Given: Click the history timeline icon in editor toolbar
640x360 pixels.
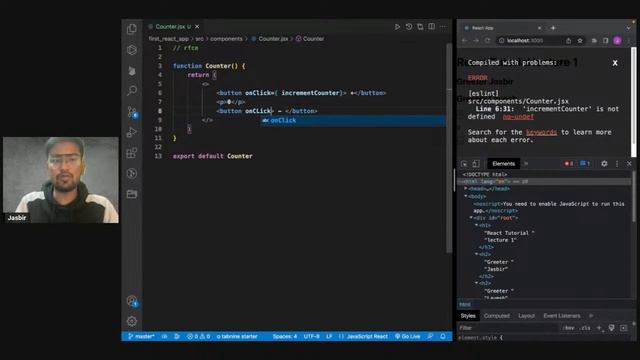Looking at the screenshot, I should (x=409, y=27).
